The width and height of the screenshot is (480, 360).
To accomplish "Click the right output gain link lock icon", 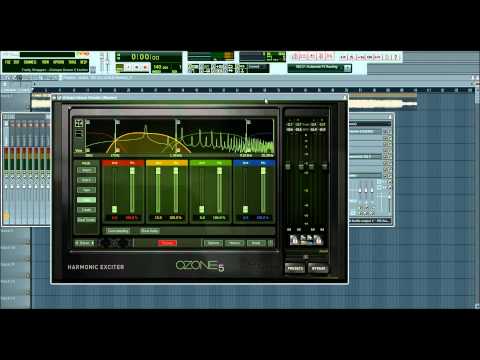I will (x=318, y=240).
